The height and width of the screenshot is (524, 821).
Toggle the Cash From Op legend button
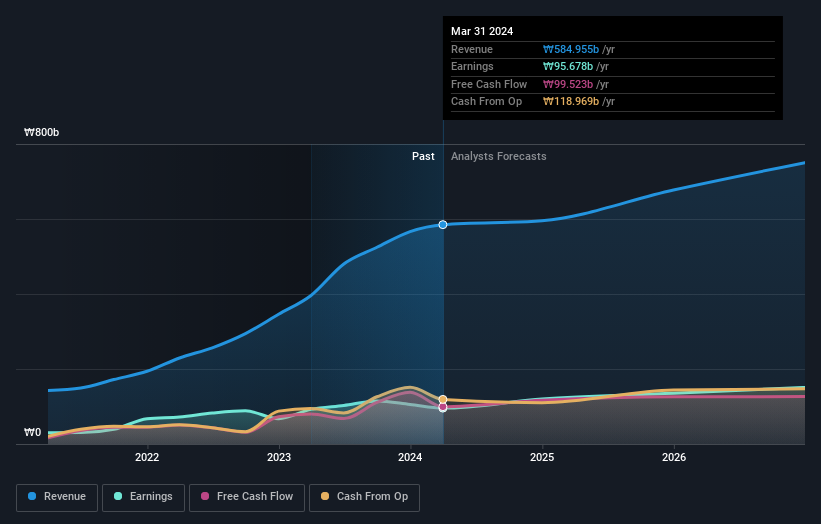pyautogui.click(x=364, y=497)
